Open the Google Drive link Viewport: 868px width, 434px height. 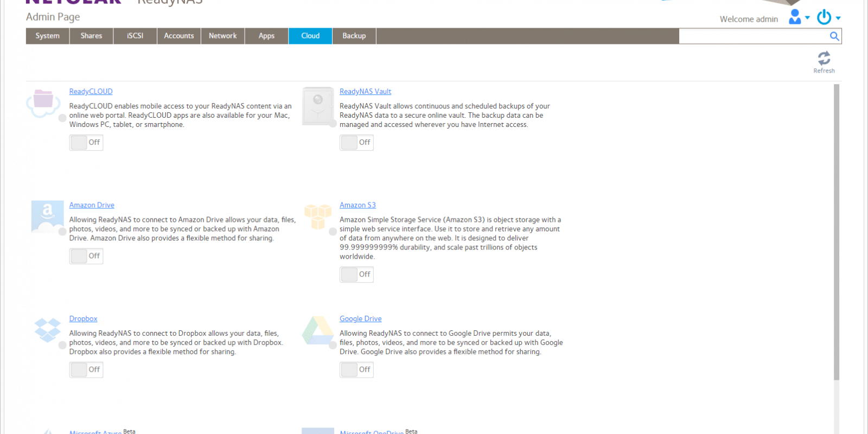360,318
